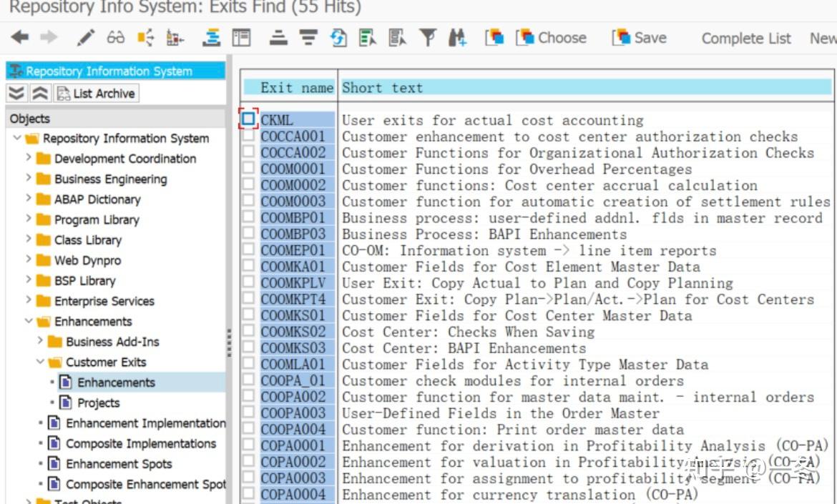This screenshot has height=504, width=837.
Task: Click the glasses Display icon
Action: tap(115, 38)
